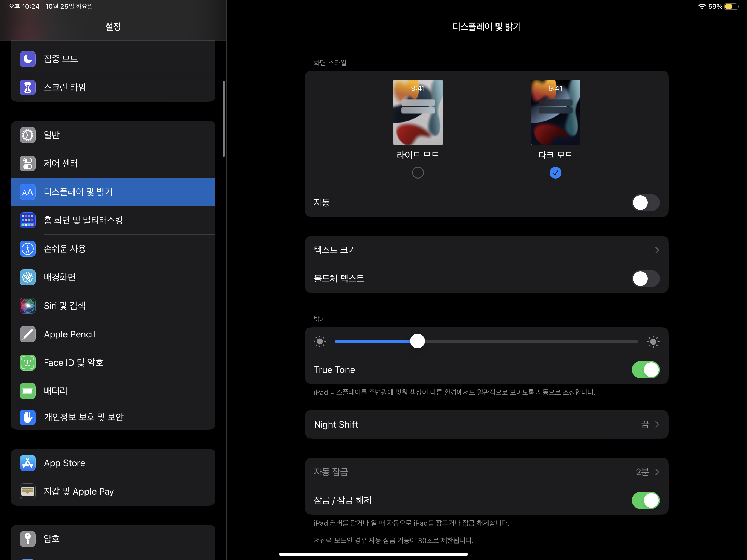The image size is (747, 560).
Task: Tap the green Battery icon
Action: (x=27, y=391)
